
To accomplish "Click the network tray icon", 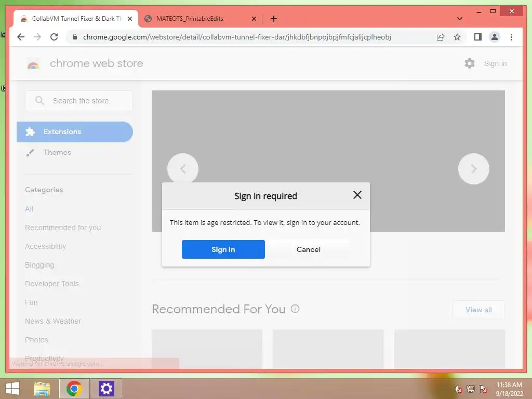I will pyautogui.click(x=471, y=389).
